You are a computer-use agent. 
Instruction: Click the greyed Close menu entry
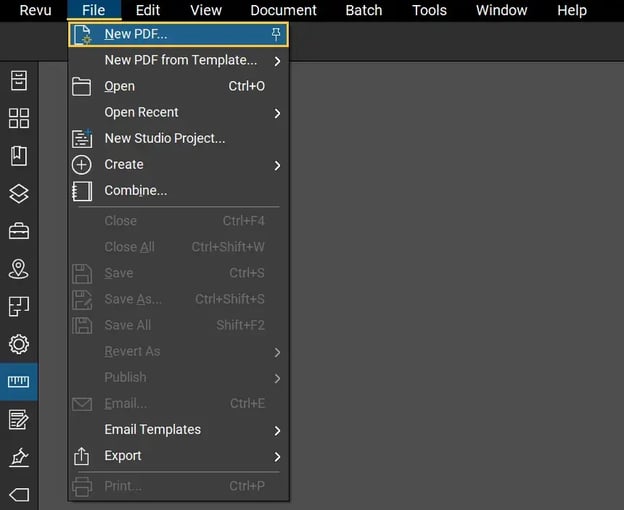pos(178,221)
